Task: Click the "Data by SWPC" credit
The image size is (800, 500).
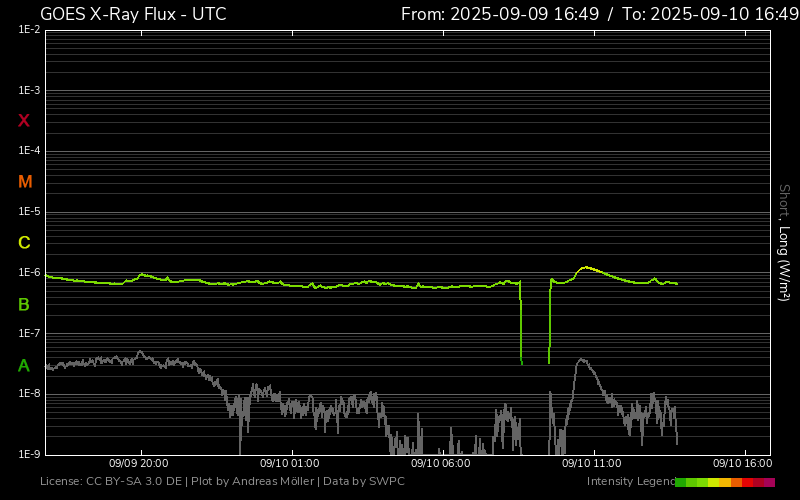Action: tap(364, 482)
